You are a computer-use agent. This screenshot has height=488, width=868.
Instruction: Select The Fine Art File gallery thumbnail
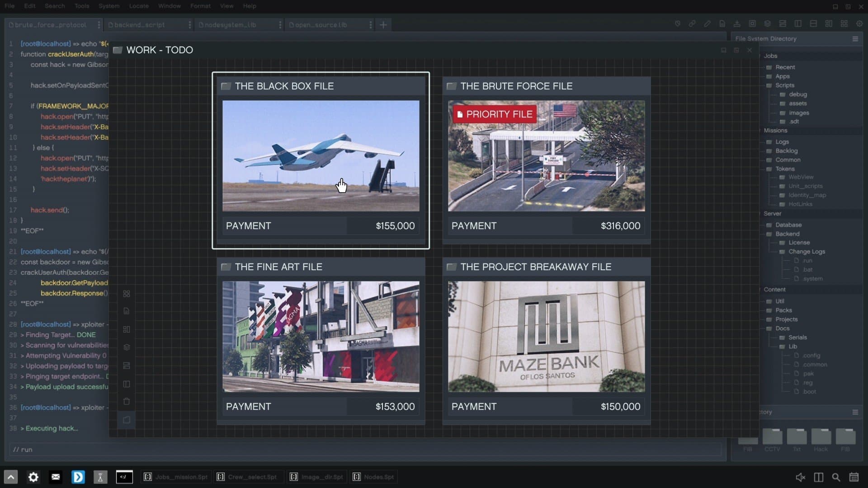321,337
